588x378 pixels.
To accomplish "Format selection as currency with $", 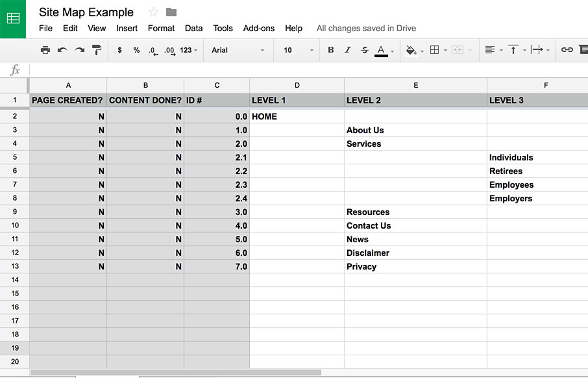I will [x=119, y=50].
